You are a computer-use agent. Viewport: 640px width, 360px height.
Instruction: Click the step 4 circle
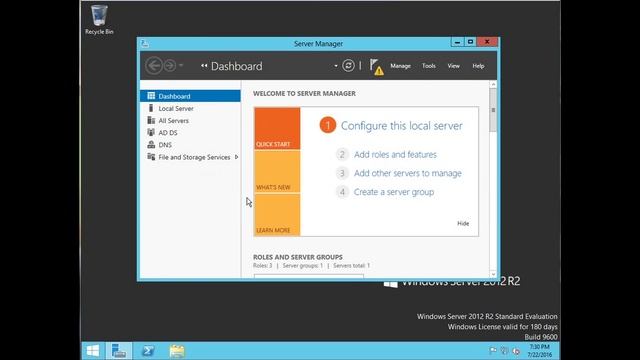click(342, 192)
